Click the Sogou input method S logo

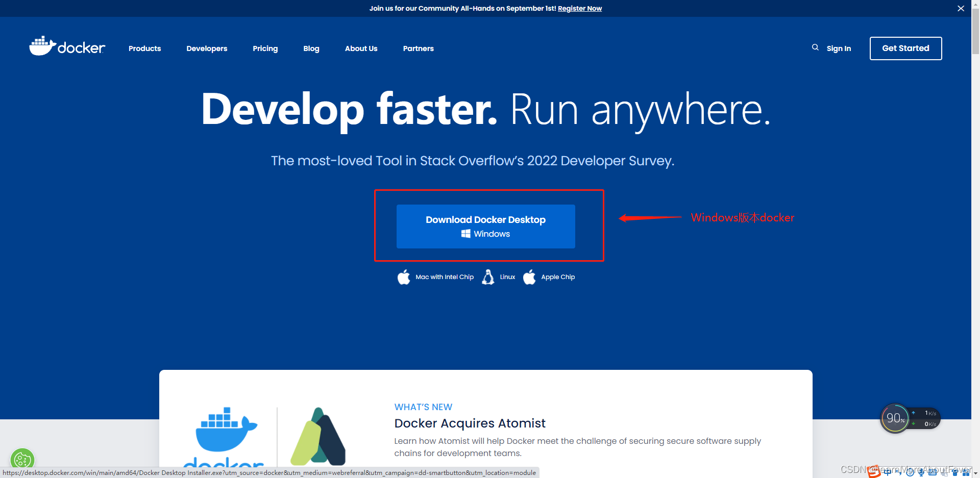[874, 471]
